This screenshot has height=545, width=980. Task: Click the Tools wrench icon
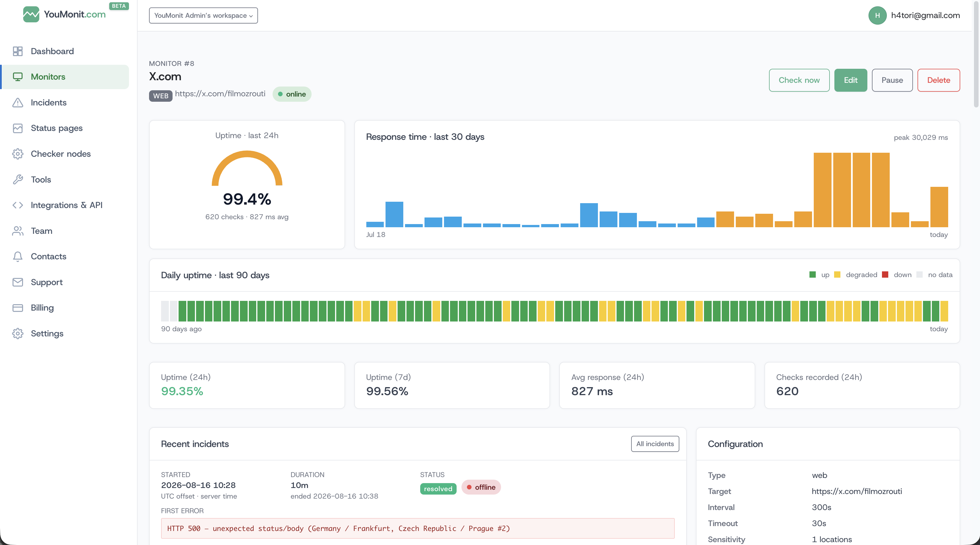(17, 179)
